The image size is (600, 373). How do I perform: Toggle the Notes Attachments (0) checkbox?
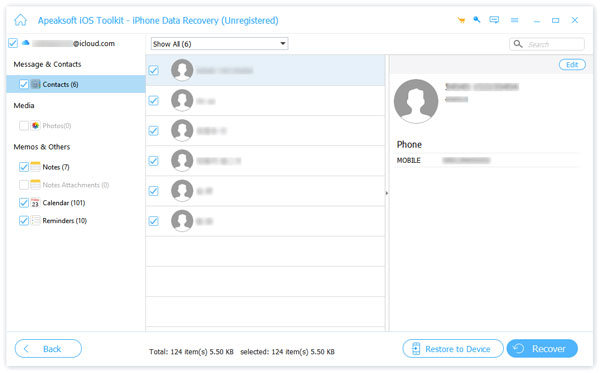24,185
